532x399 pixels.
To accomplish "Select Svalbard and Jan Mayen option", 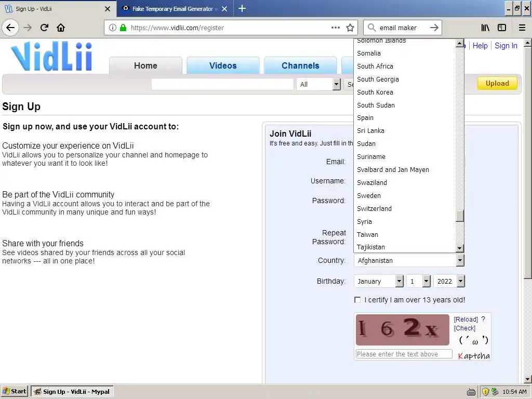I will coord(404,170).
